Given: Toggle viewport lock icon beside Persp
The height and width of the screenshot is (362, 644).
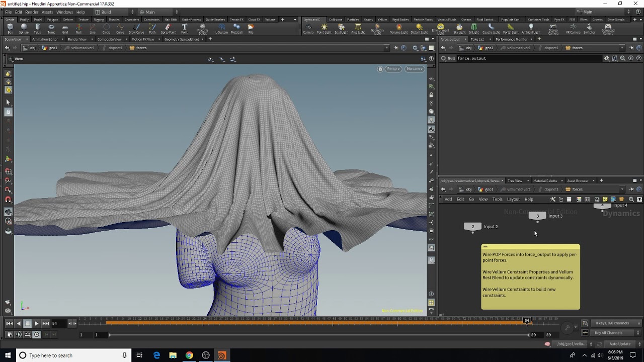Looking at the screenshot, I should pyautogui.click(x=380, y=69).
